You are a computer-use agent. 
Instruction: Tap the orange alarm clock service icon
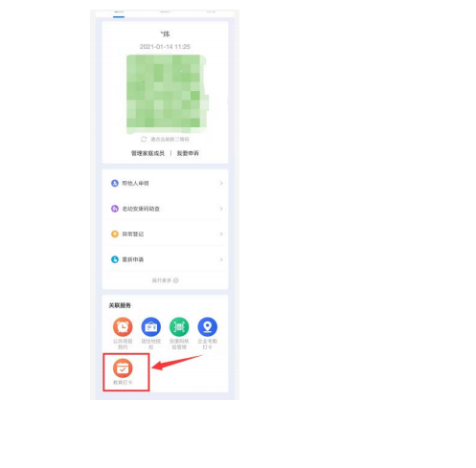123,326
